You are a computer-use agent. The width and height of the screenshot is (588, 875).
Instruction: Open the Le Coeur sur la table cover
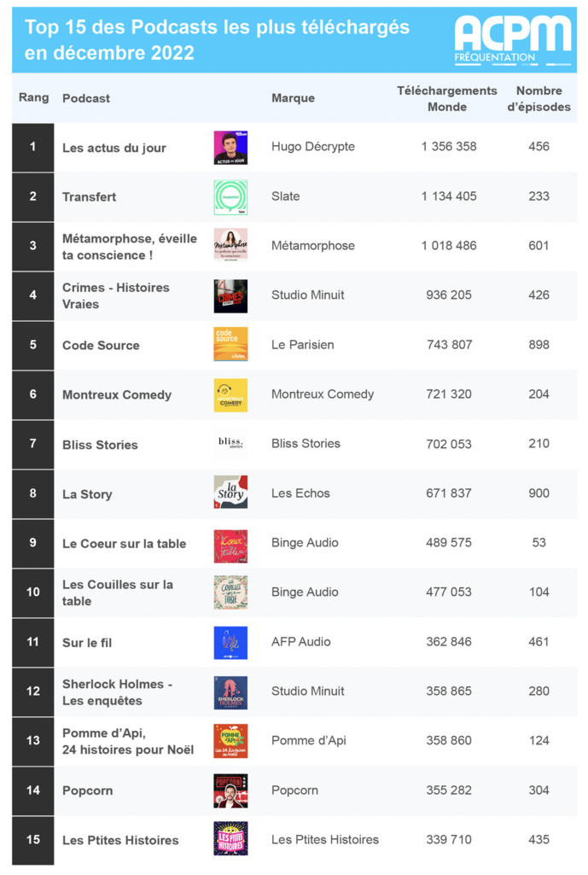230,543
